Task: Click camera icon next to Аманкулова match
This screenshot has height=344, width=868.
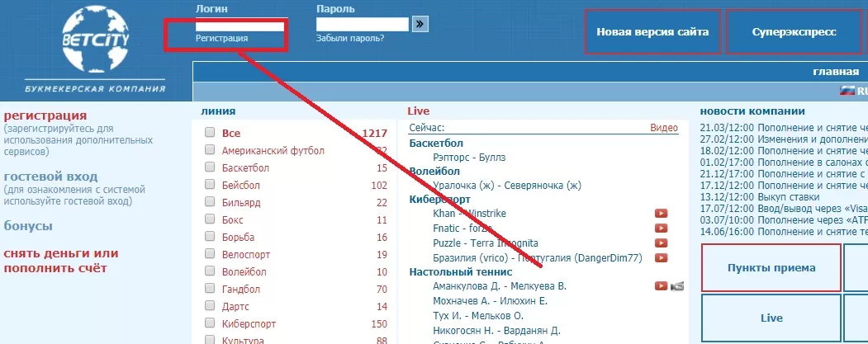Action: (x=677, y=286)
